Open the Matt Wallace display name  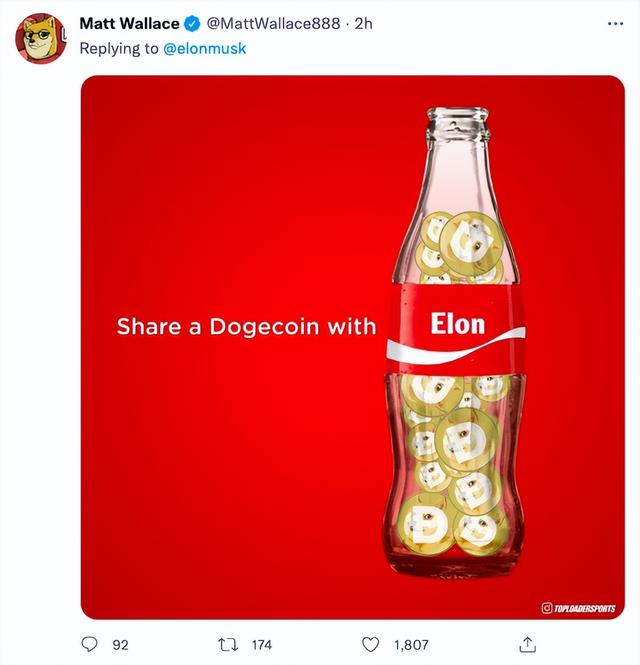(129, 24)
